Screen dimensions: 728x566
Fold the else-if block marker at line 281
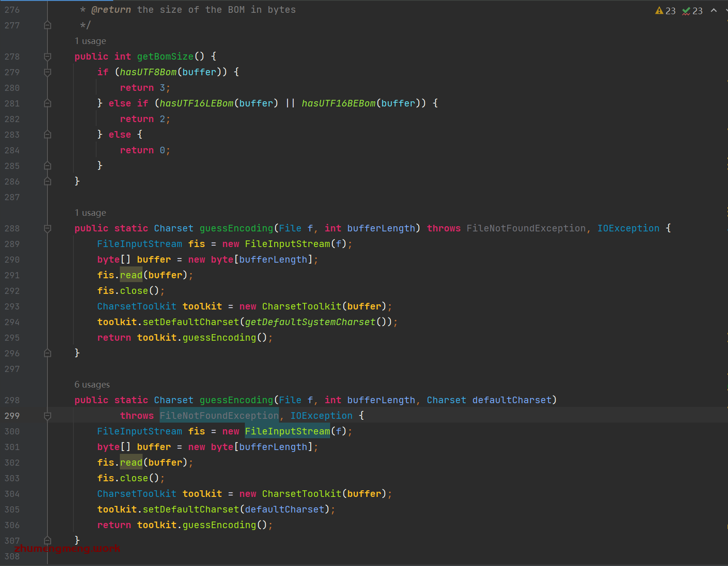(47, 103)
